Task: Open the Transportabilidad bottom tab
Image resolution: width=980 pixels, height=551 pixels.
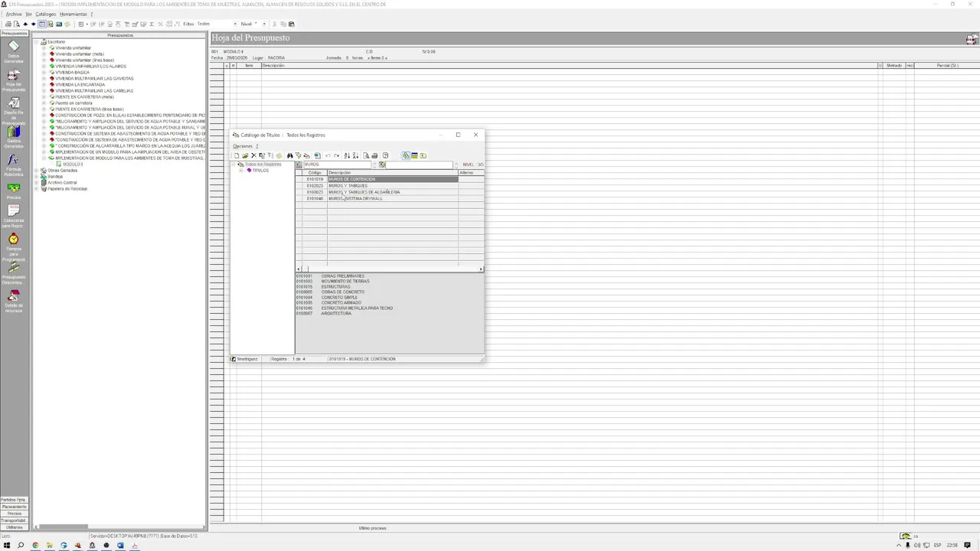Action: click(14, 520)
